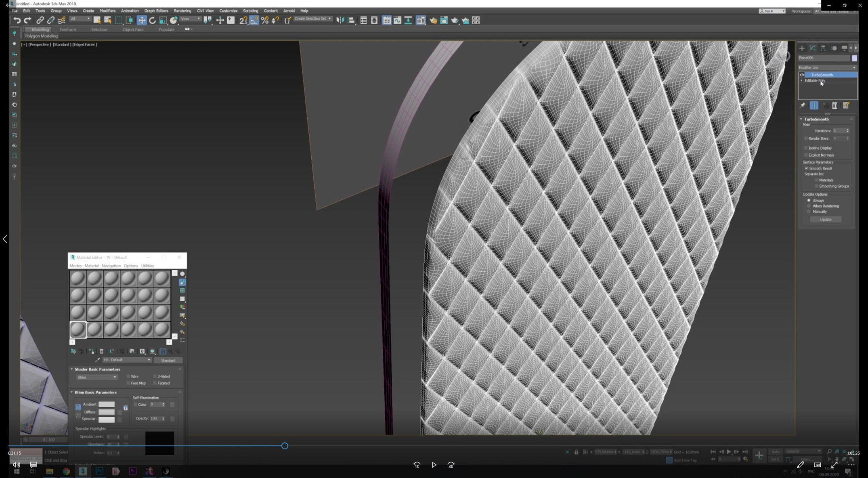Viewport: 868px width, 478px height.
Task: Open the Create Selection Set dropdown
Action: 313,19
